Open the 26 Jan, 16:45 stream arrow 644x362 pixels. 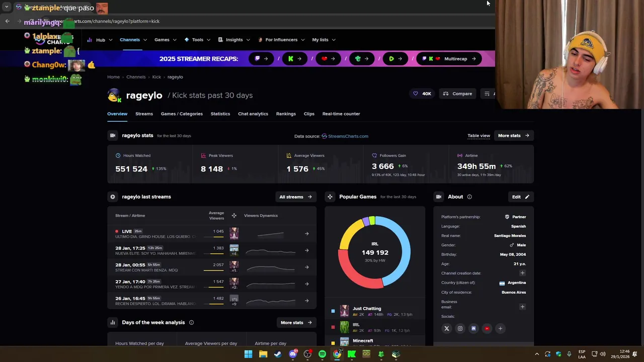pyautogui.click(x=306, y=301)
